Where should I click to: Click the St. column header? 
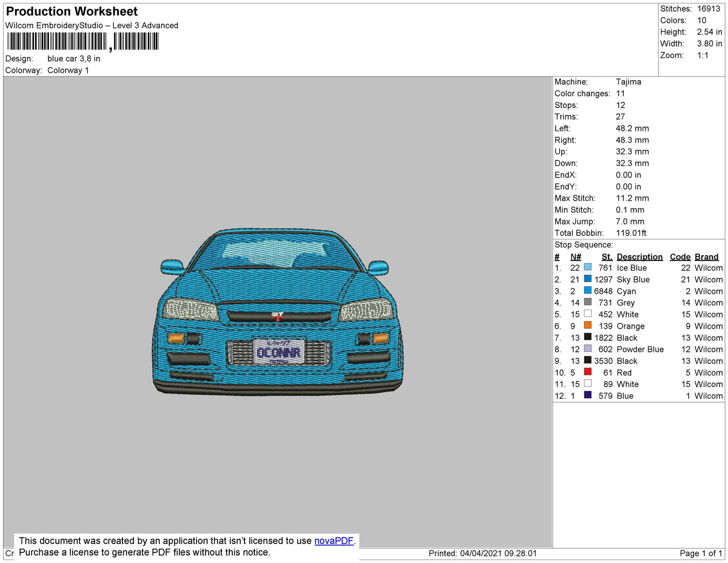pyautogui.click(x=607, y=257)
